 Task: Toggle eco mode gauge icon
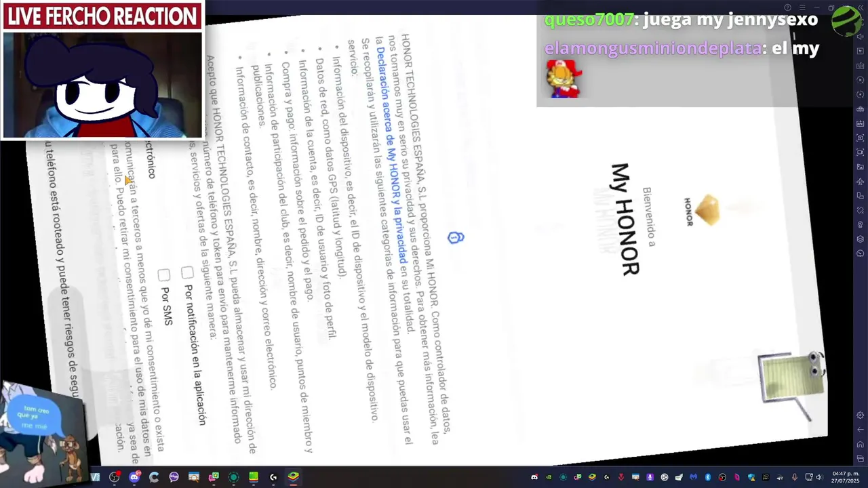(x=861, y=253)
